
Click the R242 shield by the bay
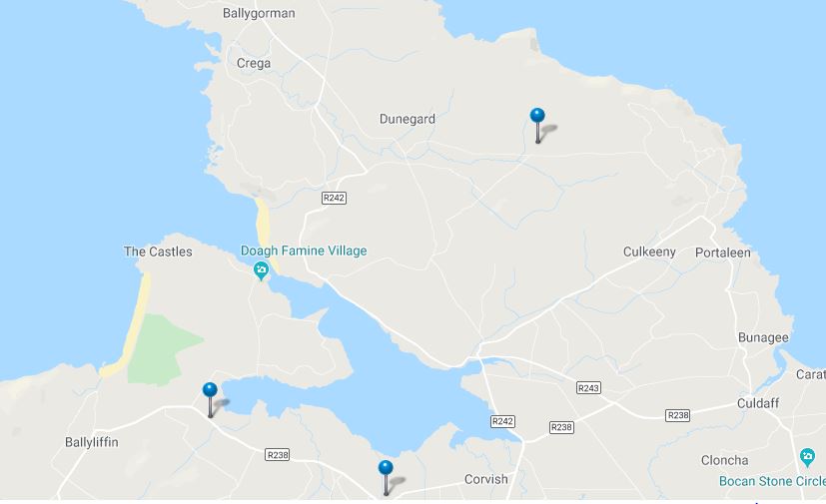502,421
